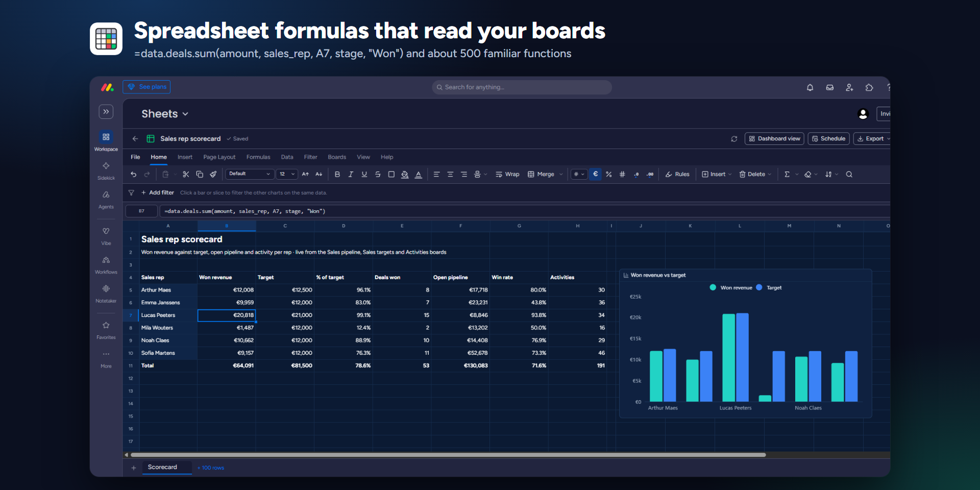Click the undo arrow icon
This screenshot has width=980, height=490.
point(133,175)
